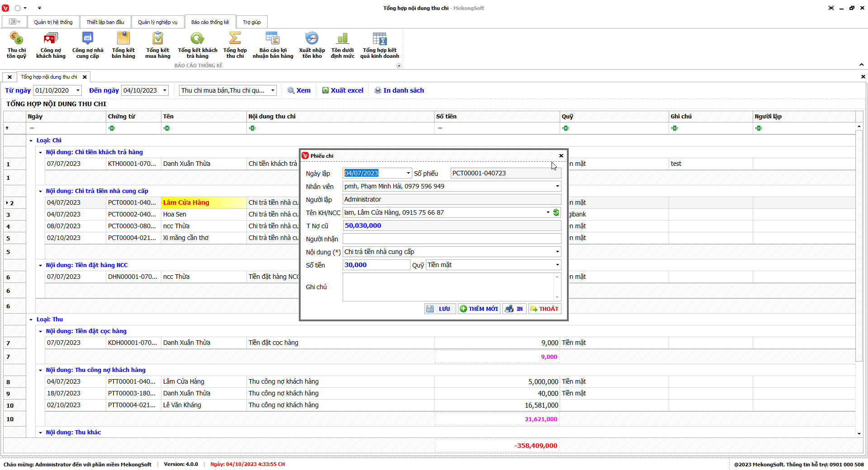Open the Từ ngày date picker
868x470 pixels.
(x=78, y=90)
